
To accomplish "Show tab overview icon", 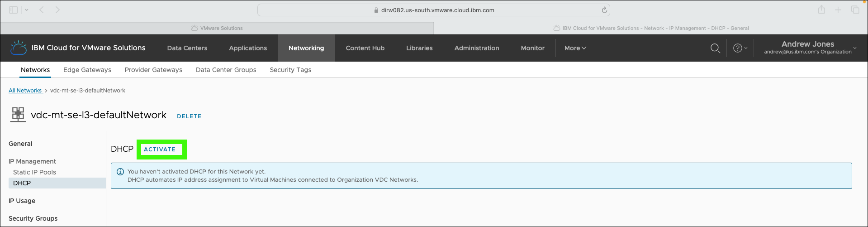I will coord(855,10).
